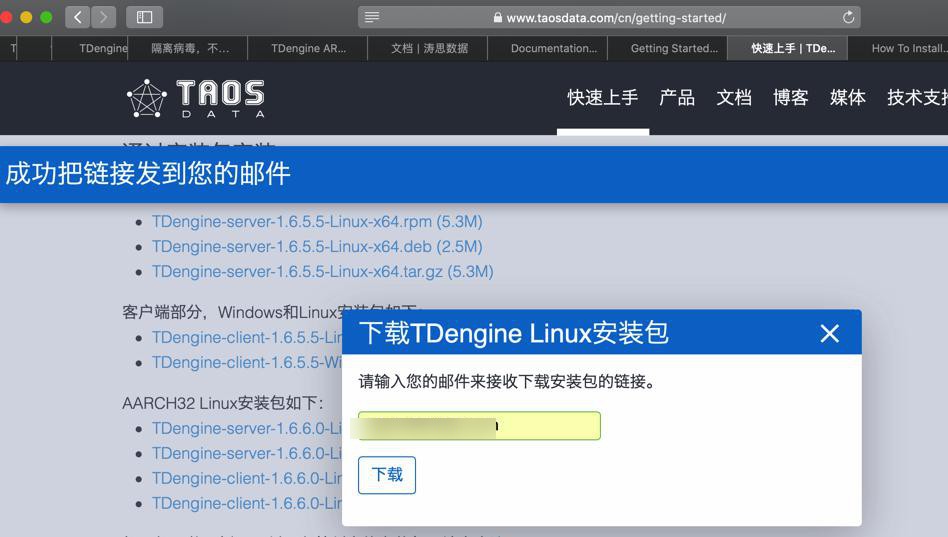Click second TDengine-server-1.6.6.0 link

click(x=247, y=454)
